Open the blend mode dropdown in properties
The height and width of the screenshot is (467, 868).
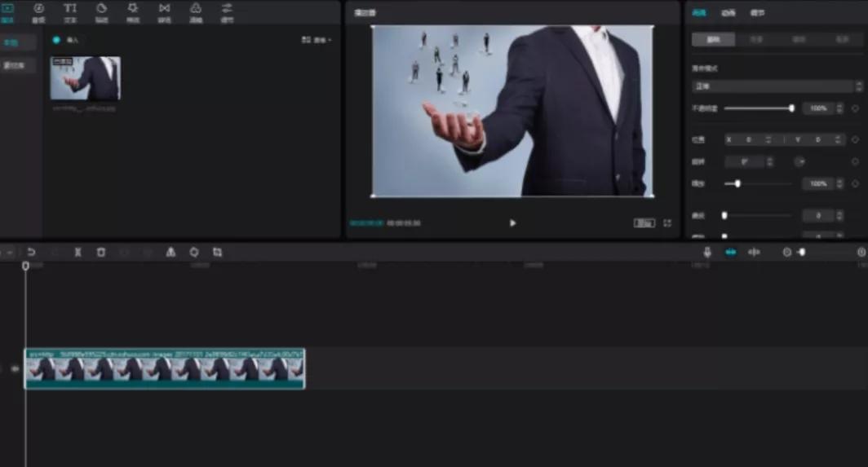pos(777,86)
